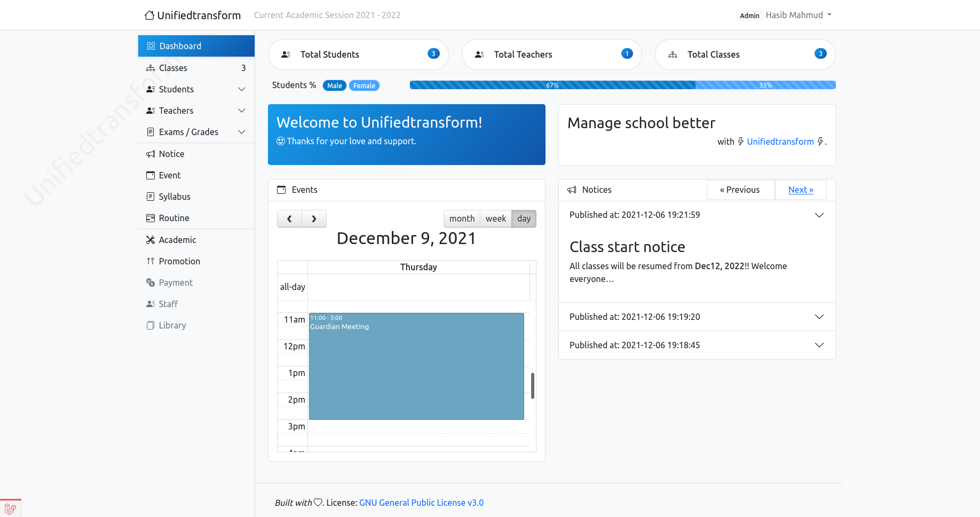The width and height of the screenshot is (980, 517).
Task: Expand the notice published at 19:19:20
Action: coord(819,317)
